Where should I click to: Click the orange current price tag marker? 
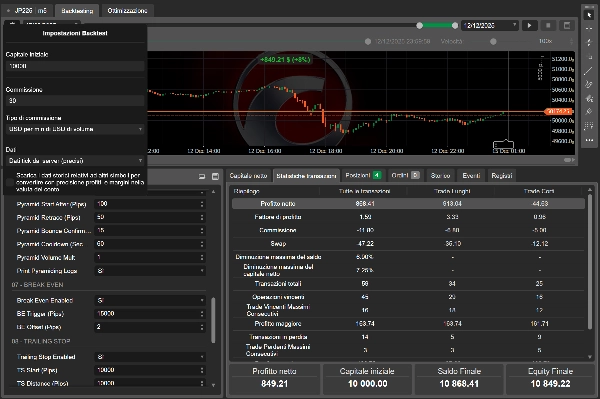pos(559,111)
